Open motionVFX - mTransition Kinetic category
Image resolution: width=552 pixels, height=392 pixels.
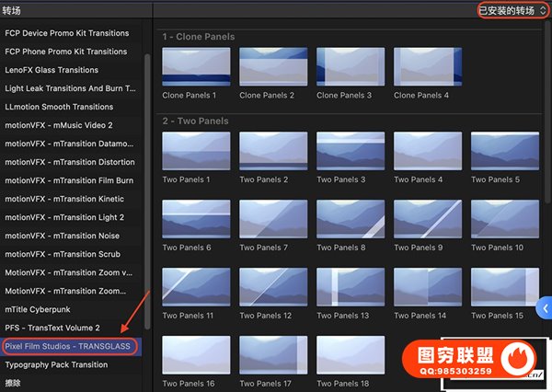point(64,199)
